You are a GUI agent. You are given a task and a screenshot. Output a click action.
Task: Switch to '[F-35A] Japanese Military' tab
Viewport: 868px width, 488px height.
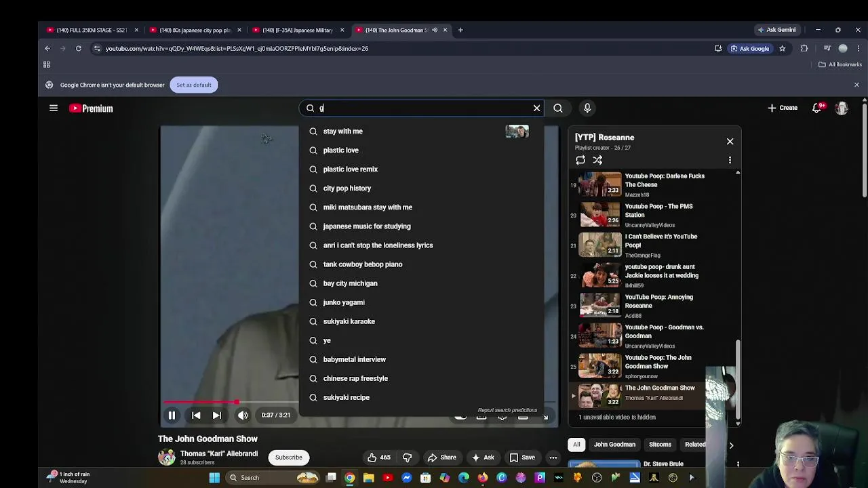[298, 30]
